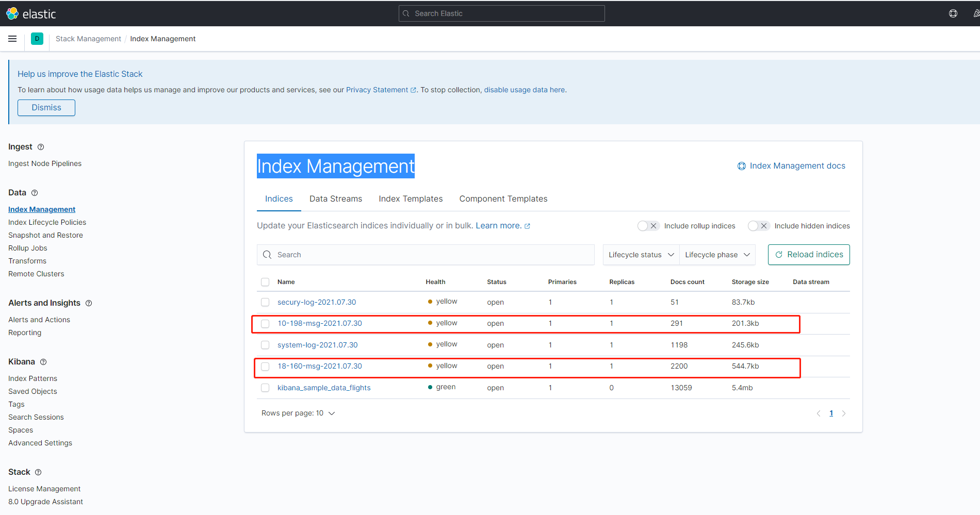
Task: Check the system-log-2021.07.30 row checkbox
Action: click(x=265, y=345)
